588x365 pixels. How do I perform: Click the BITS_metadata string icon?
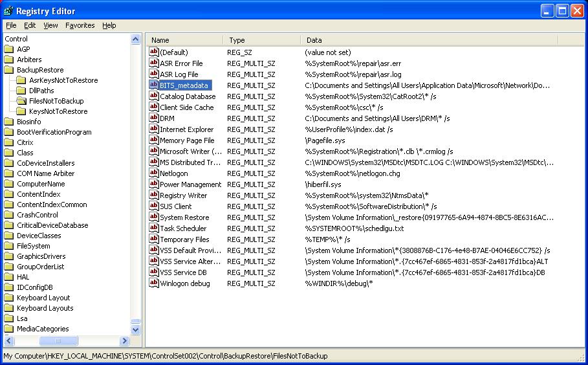[x=154, y=85]
